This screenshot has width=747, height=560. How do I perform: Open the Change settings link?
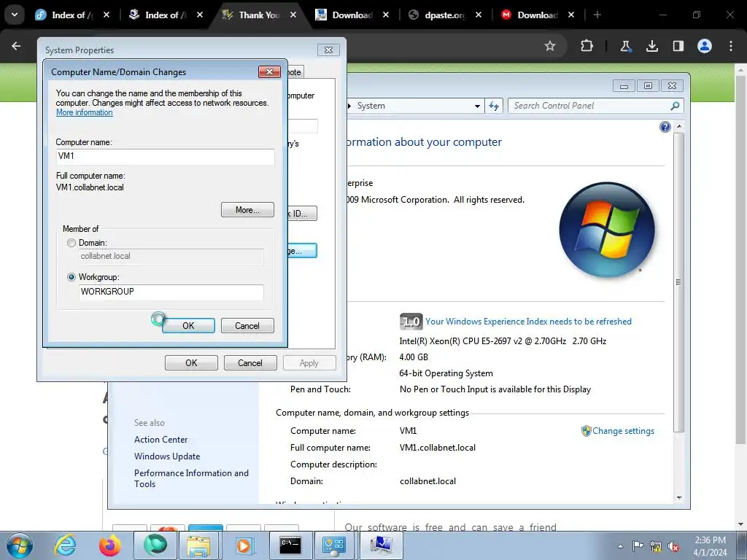click(x=623, y=431)
